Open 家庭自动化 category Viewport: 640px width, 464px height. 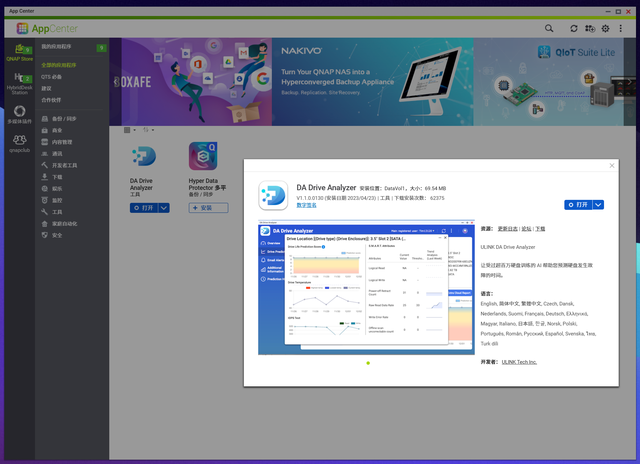click(59, 224)
